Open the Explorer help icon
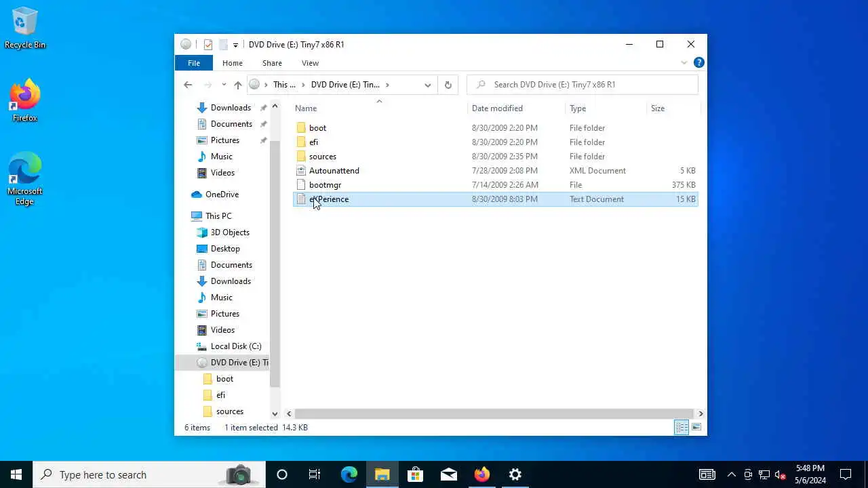The image size is (868, 488). 699,63
